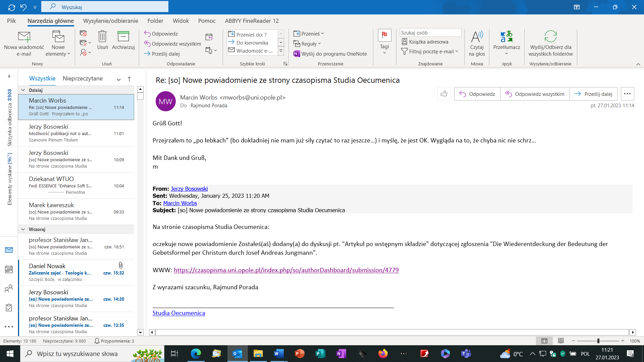Screen dimensions: 644x362
Task: Click Odpowiedz wszystkim in reading pane
Action: pos(535,94)
